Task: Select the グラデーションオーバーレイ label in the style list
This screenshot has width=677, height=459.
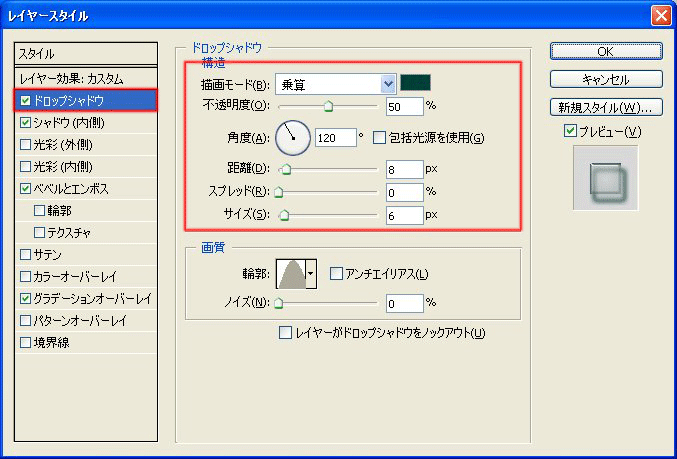Action: click(x=92, y=298)
